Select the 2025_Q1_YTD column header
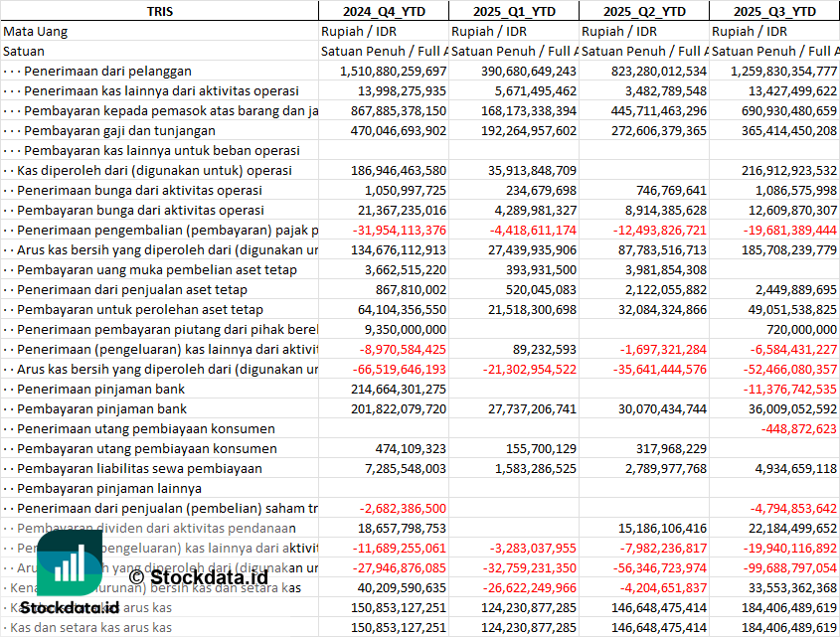This screenshot has height=637, width=840. (514, 11)
